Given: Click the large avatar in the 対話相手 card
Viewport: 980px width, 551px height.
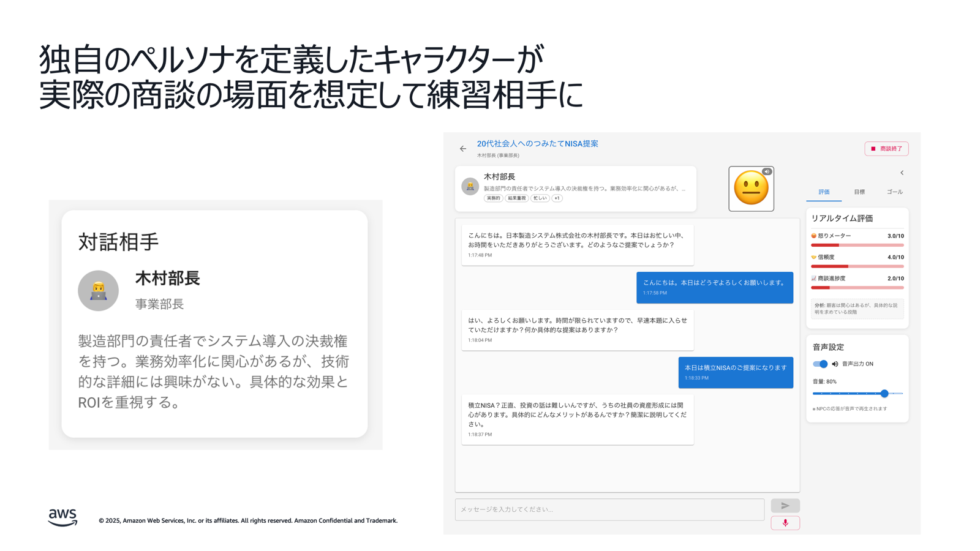Looking at the screenshot, I should pyautogui.click(x=98, y=291).
